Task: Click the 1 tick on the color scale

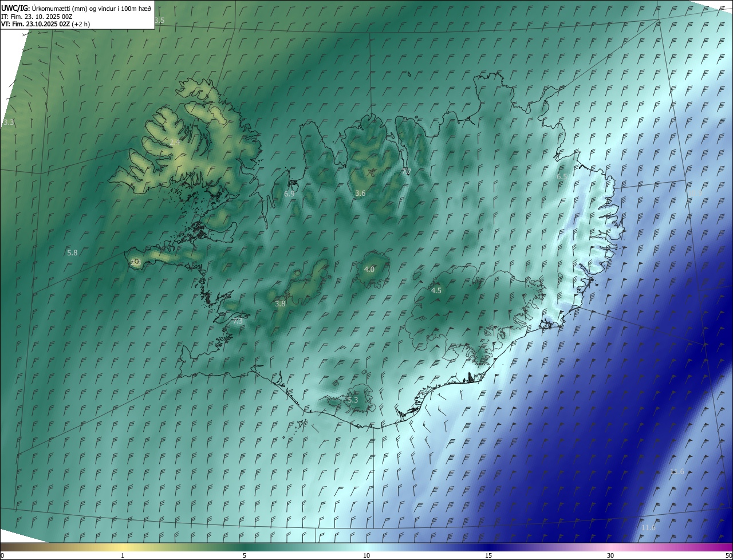Action: (x=123, y=555)
